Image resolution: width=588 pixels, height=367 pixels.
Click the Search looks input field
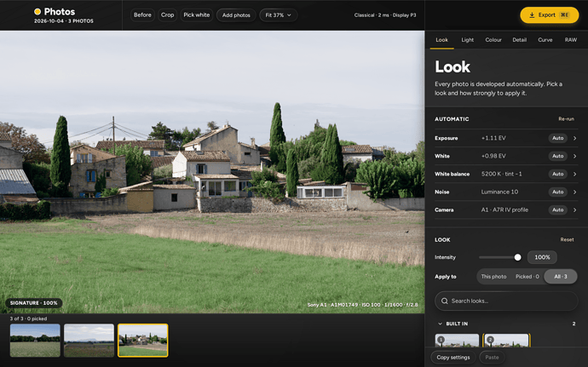[506, 301]
